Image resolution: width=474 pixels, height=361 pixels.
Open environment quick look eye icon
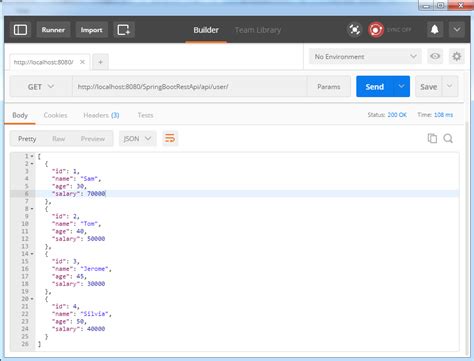click(x=435, y=56)
